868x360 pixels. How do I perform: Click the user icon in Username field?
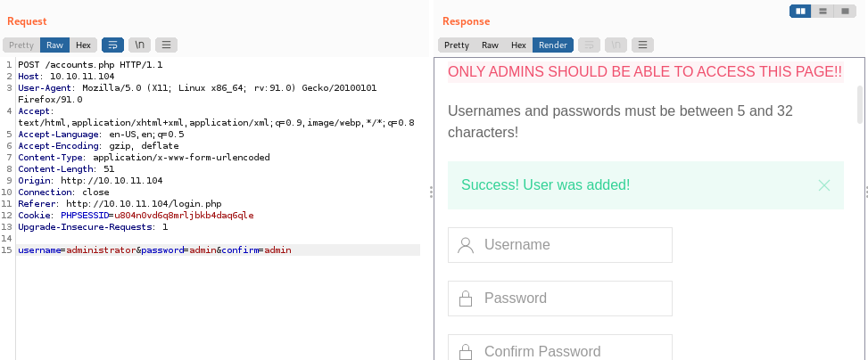coord(466,245)
